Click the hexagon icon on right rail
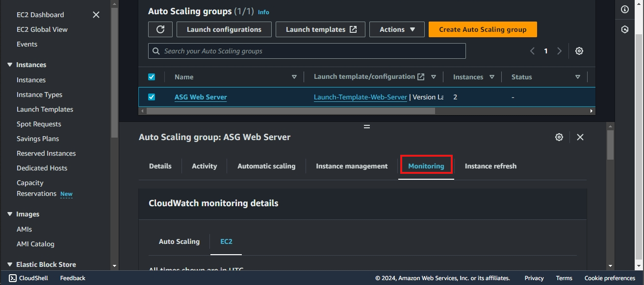This screenshot has width=644, height=285. coord(625,29)
